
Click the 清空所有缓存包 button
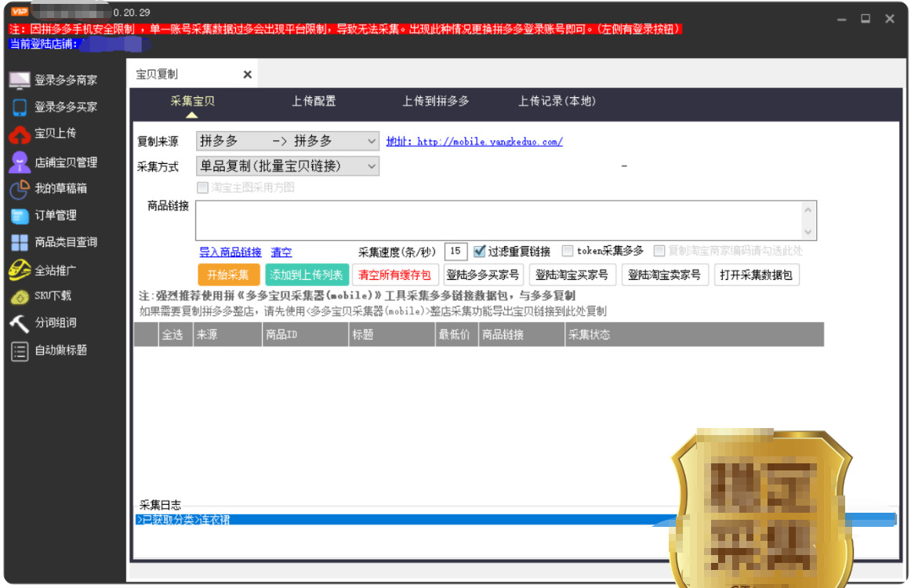pos(394,275)
